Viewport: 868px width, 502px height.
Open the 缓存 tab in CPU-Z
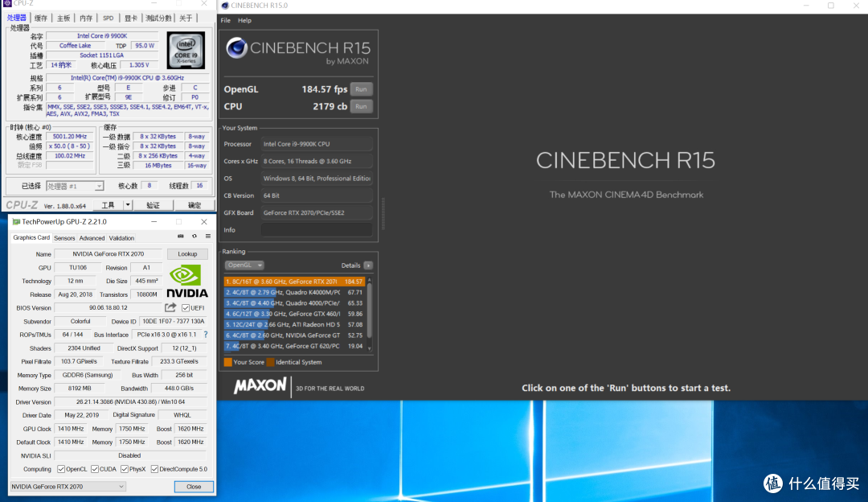(x=41, y=19)
